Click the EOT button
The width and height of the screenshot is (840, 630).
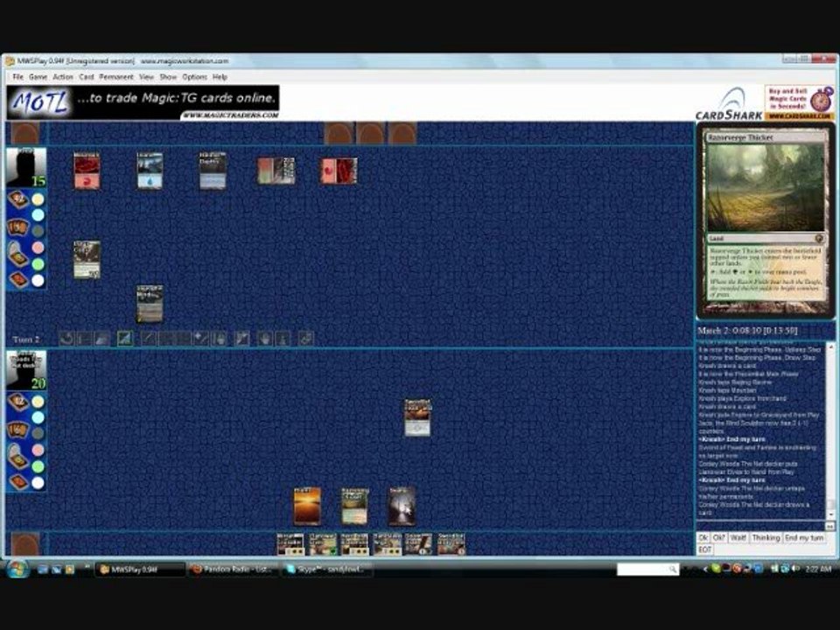point(705,549)
